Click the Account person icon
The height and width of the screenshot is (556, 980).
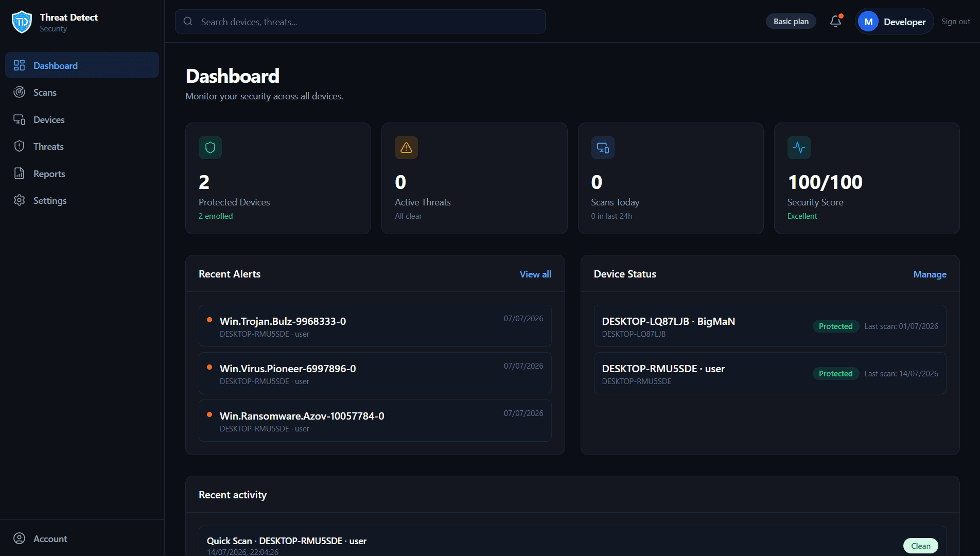19,538
